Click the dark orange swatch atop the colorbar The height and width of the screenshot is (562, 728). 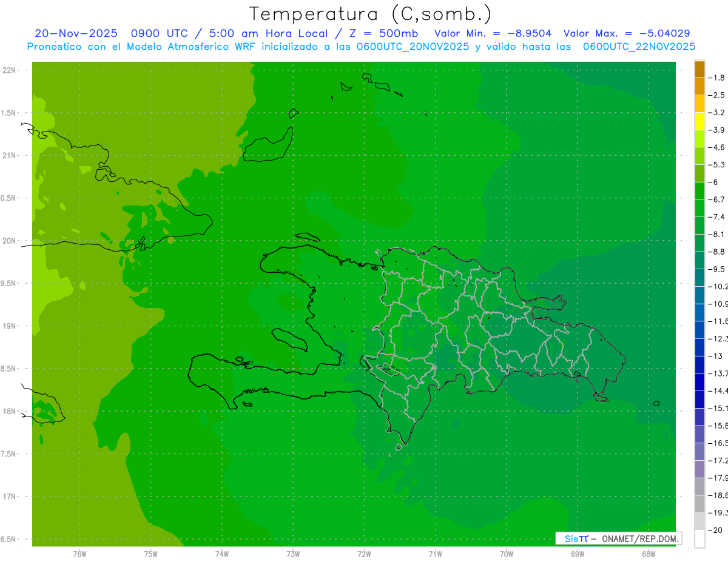(x=699, y=69)
